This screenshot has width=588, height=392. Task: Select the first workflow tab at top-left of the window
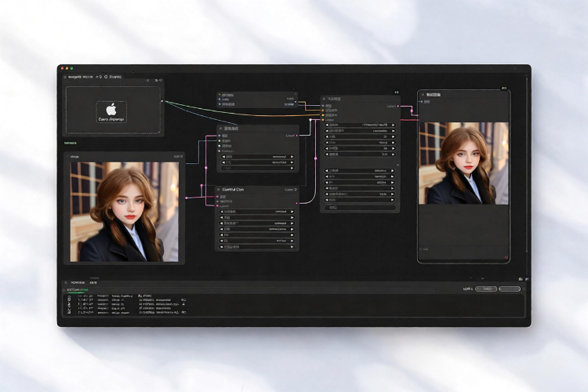[x=80, y=77]
